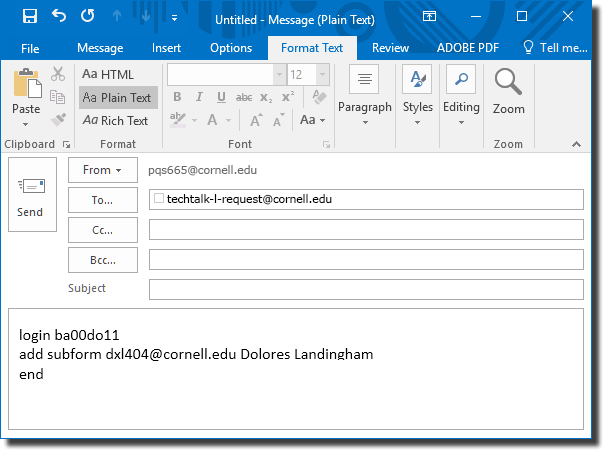
Task: Apply font color A button
Action: click(x=212, y=120)
